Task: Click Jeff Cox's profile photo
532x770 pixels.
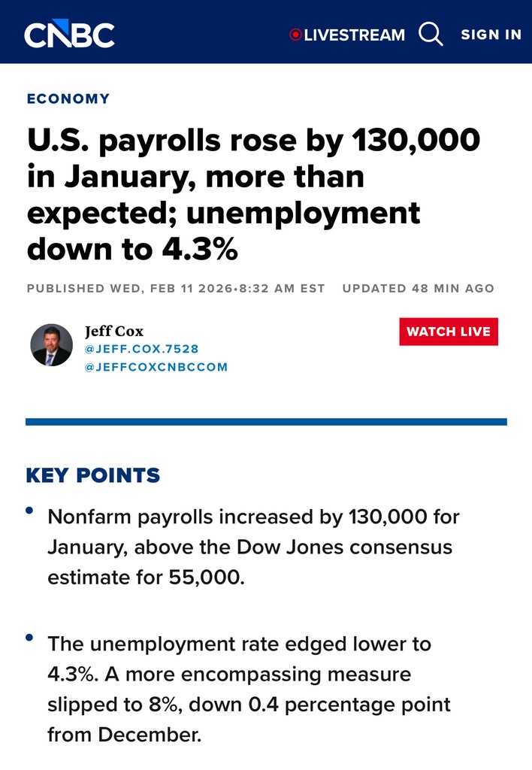Action: tap(52, 345)
